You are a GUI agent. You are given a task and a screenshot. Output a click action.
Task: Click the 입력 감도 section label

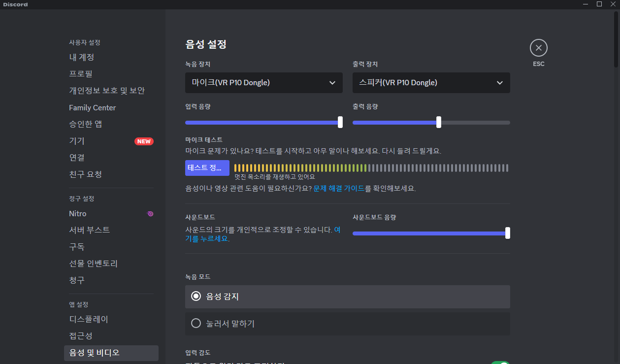coord(198,353)
